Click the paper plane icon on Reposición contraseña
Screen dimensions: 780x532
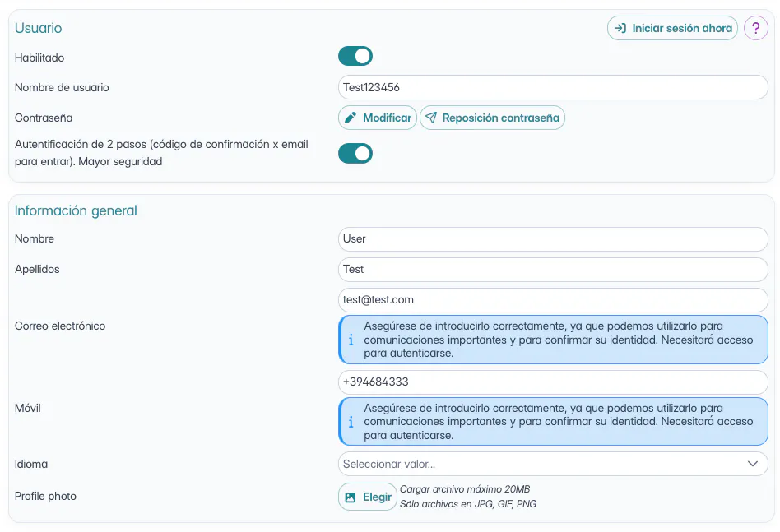coord(431,118)
